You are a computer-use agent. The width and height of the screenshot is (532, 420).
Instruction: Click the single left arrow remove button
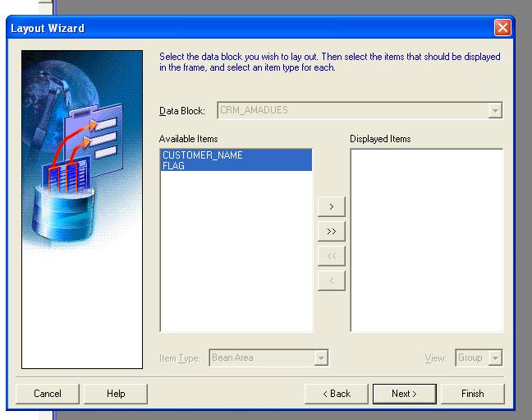(x=331, y=280)
